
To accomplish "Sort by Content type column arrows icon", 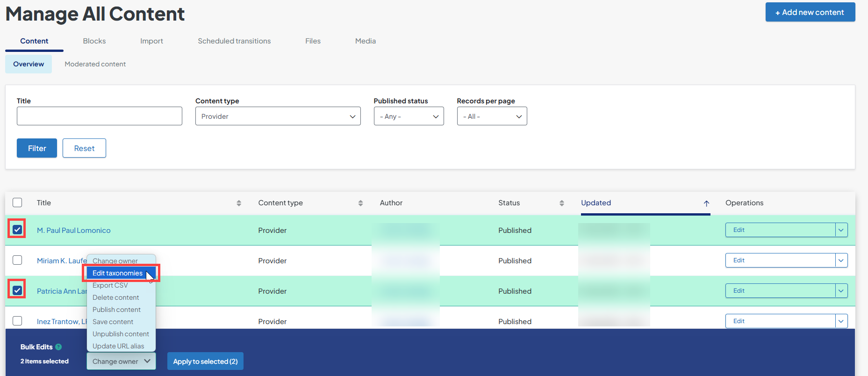I will pos(360,203).
